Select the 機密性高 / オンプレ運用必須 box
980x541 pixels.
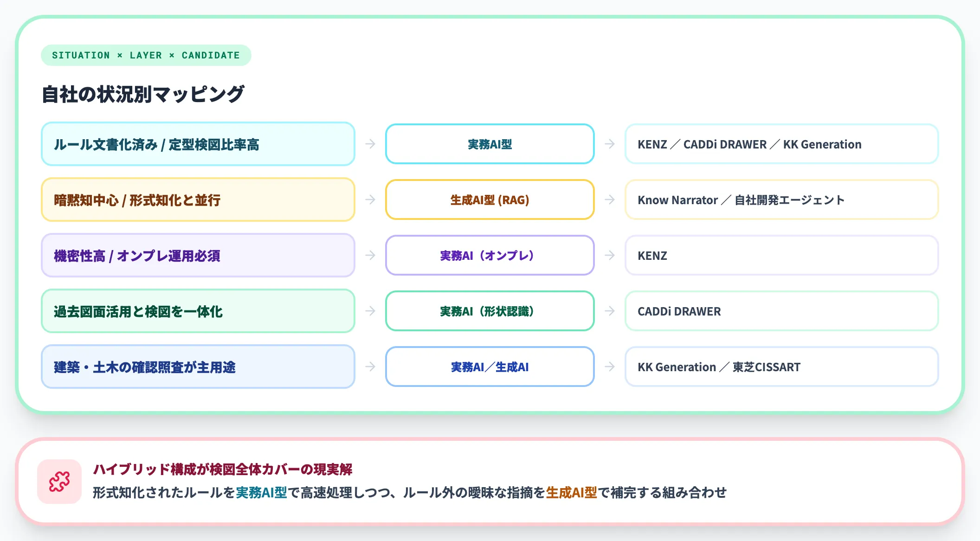[x=198, y=255]
